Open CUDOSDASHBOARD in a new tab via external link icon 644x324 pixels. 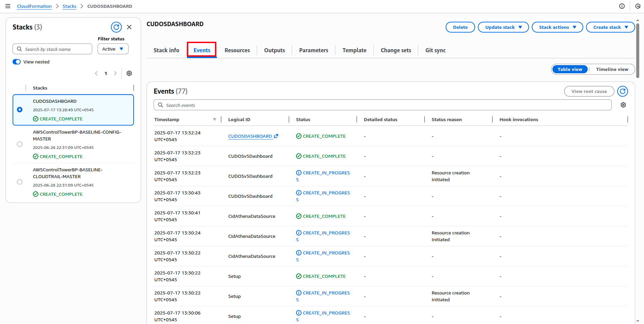click(x=275, y=136)
